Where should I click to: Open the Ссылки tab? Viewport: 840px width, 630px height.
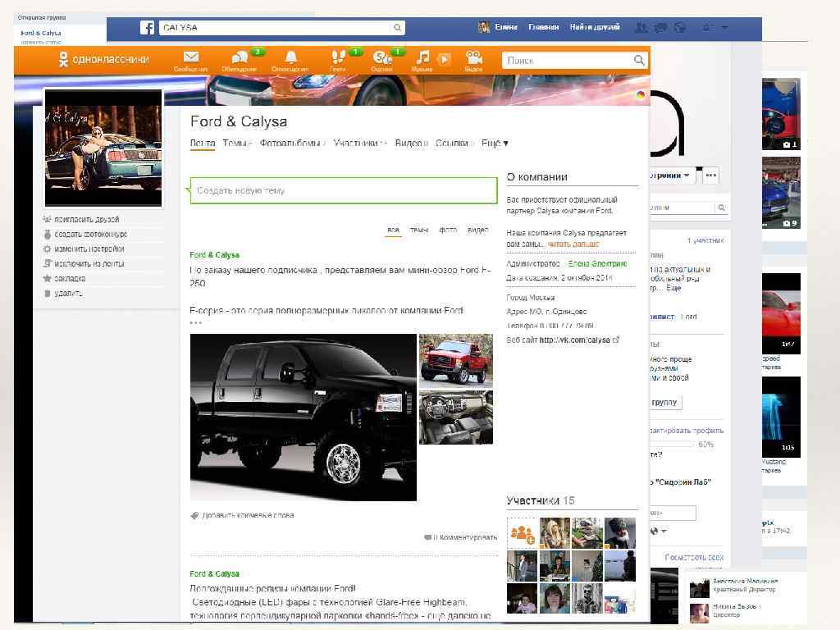pos(452,144)
